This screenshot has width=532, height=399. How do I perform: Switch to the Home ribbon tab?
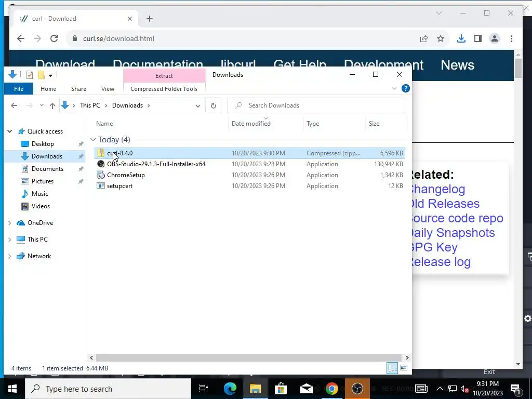point(48,89)
